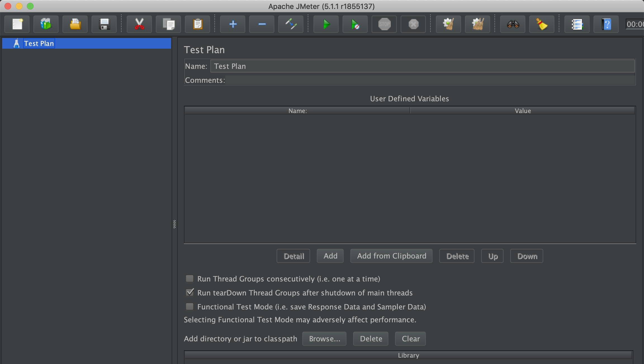
Task: Start test without pauses icon
Action: [x=355, y=24]
